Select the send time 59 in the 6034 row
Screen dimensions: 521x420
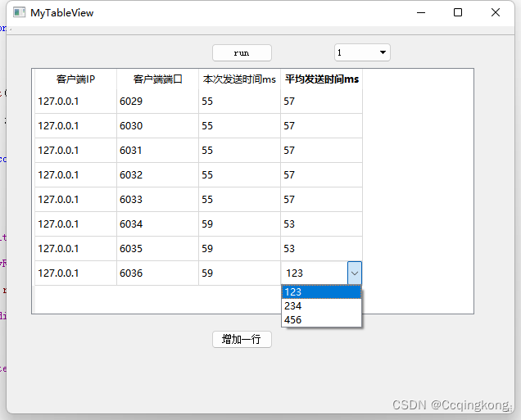click(239, 224)
